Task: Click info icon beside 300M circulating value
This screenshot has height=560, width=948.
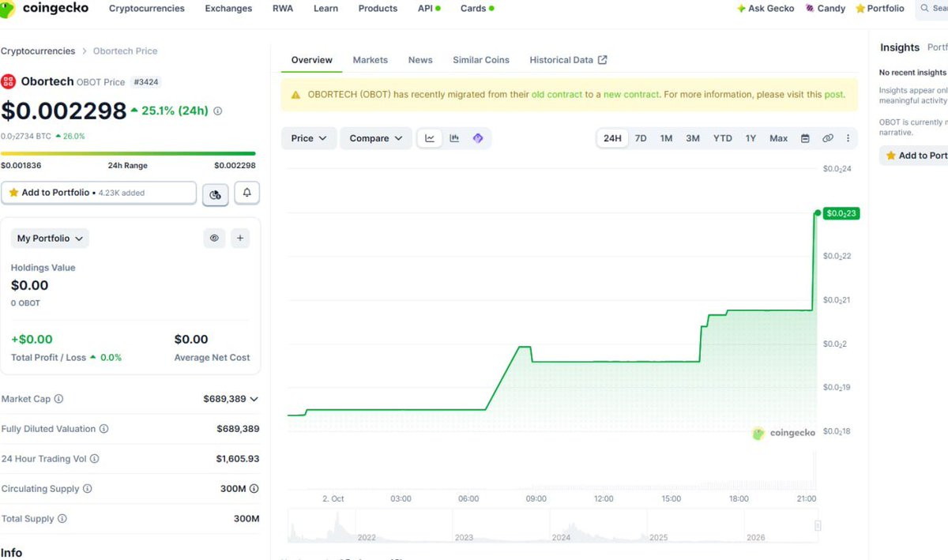Action: [254, 489]
